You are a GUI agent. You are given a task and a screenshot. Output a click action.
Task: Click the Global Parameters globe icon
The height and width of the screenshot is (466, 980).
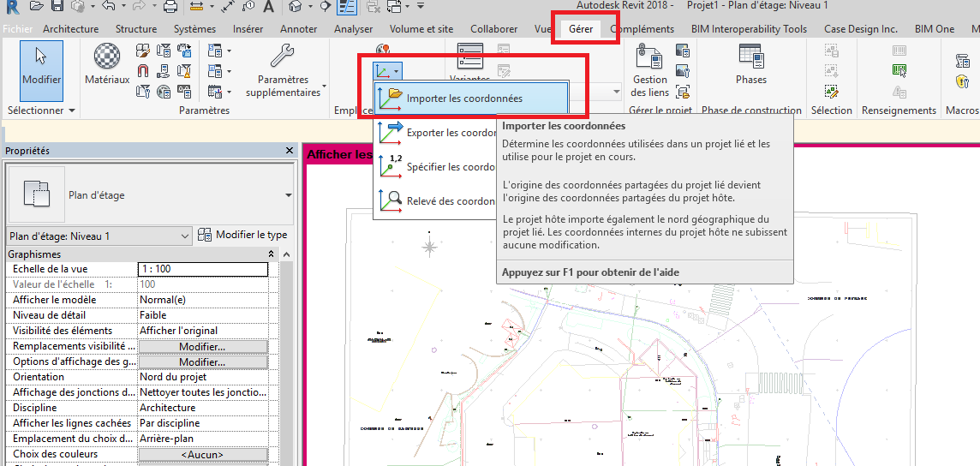point(164,92)
